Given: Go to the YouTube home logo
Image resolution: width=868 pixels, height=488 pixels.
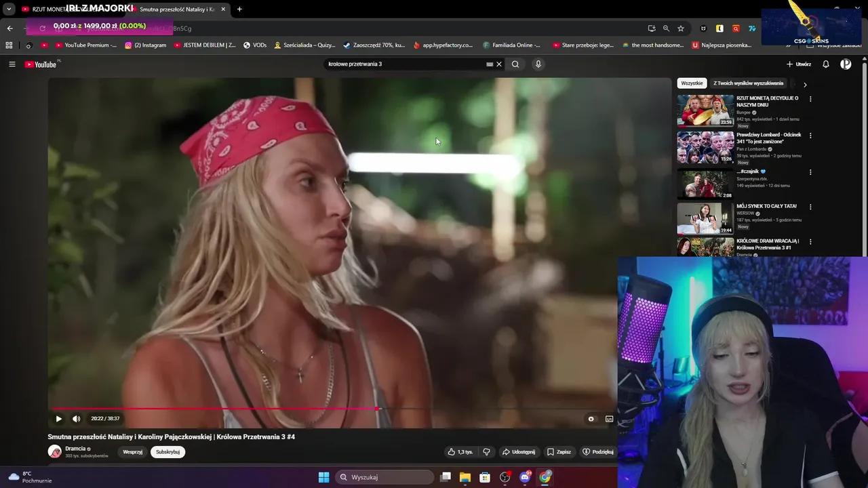Looking at the screenshot, I should (42, 64).
